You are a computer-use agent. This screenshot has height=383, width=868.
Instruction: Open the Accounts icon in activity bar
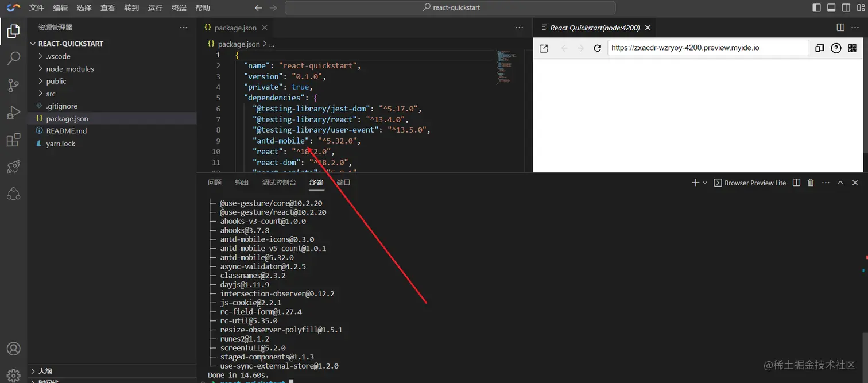coord(13,349)
